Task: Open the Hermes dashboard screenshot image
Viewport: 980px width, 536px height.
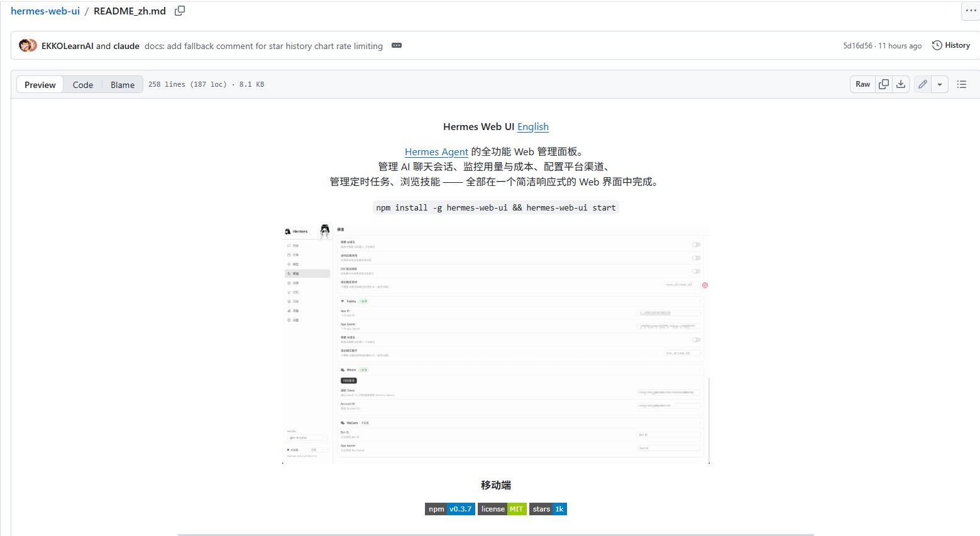Action: [x=495, y=344]
